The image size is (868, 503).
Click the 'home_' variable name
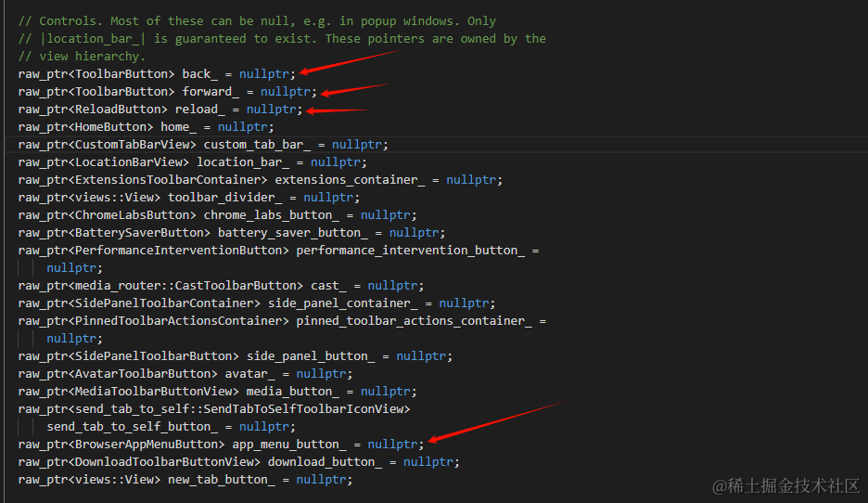179,127
